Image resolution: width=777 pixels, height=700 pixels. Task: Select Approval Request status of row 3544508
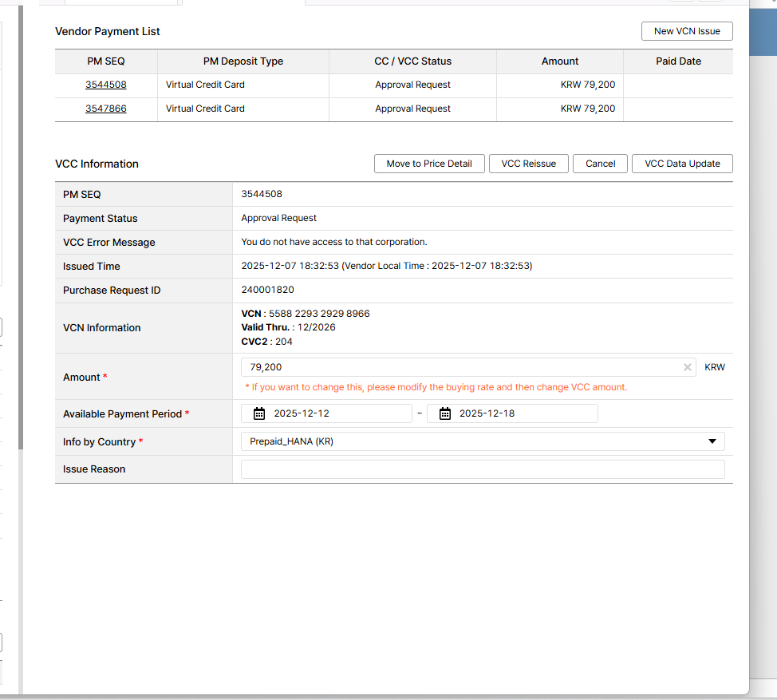click(x=412, y=85)
